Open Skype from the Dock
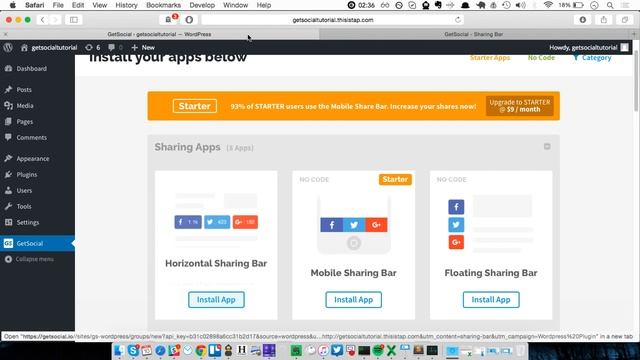Screen dimensions: 640x360 133,350
